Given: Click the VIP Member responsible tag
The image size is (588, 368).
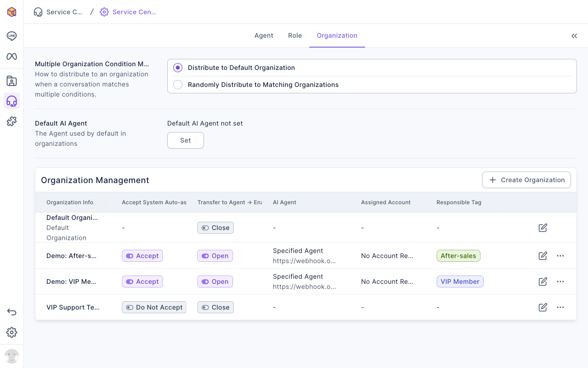Looking at the screenshot, I should tap(460, 282).
